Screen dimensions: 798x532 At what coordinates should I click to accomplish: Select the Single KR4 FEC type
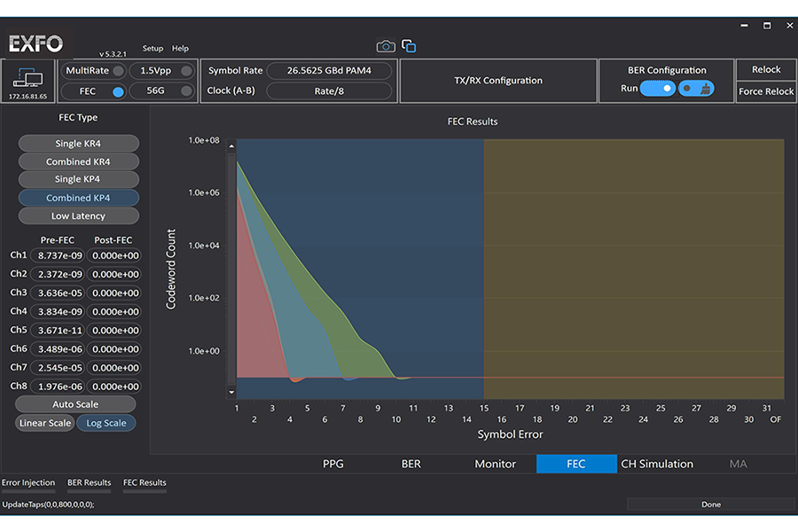(78, 144)
